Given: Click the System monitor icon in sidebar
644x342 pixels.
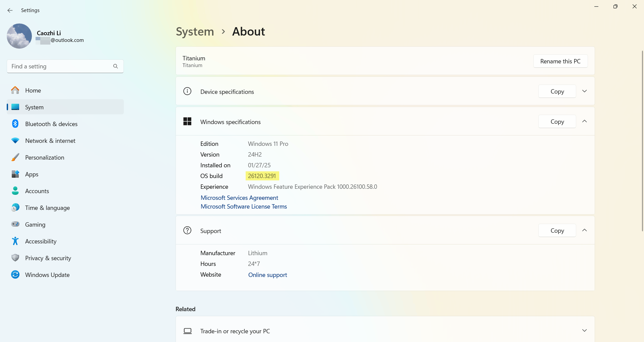Looking at the screenshot, I should pos(15,107).
